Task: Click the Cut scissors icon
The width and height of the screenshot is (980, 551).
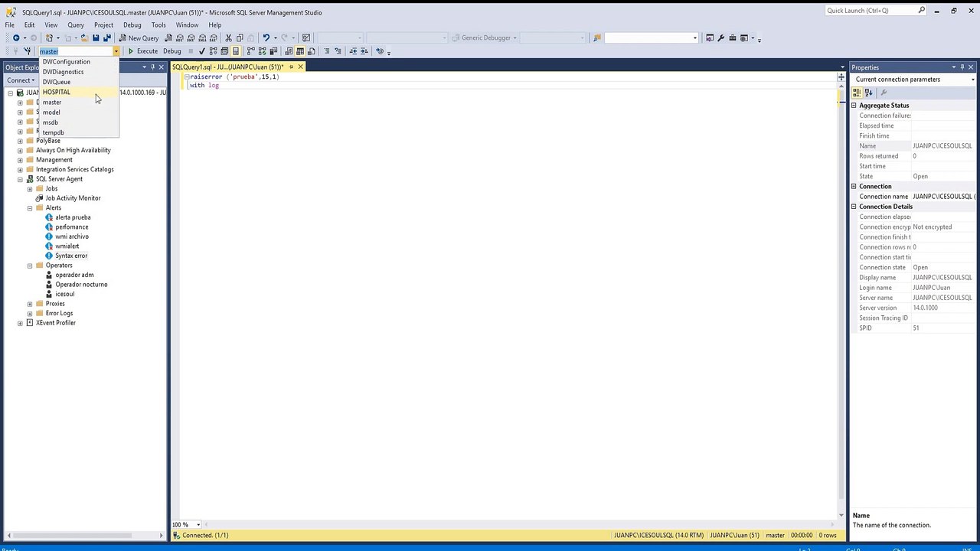Action: click(x=229, y=37)
